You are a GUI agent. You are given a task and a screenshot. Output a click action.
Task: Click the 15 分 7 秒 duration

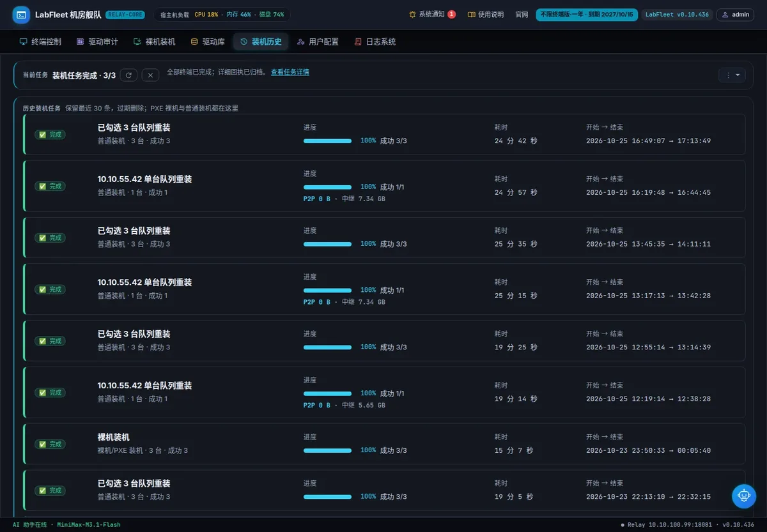(x=514, y=451)
